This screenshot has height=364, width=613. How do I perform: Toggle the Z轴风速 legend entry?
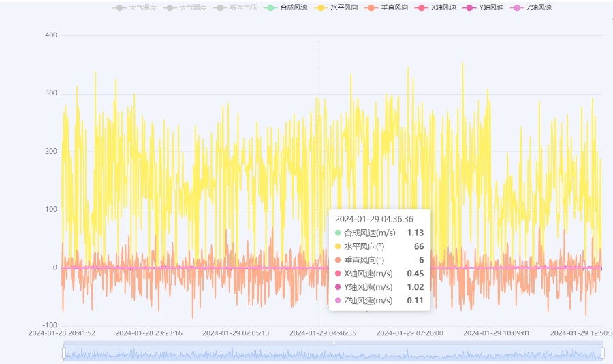(539, 7)
